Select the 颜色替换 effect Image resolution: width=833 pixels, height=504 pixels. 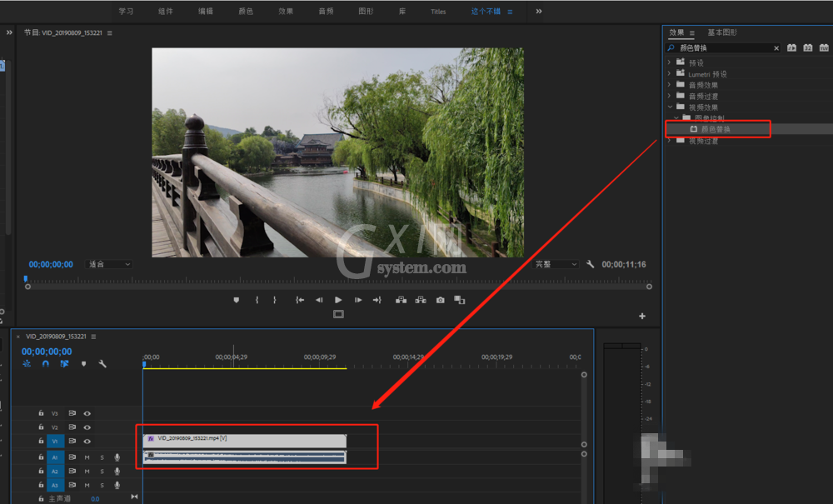pos(715,129)
